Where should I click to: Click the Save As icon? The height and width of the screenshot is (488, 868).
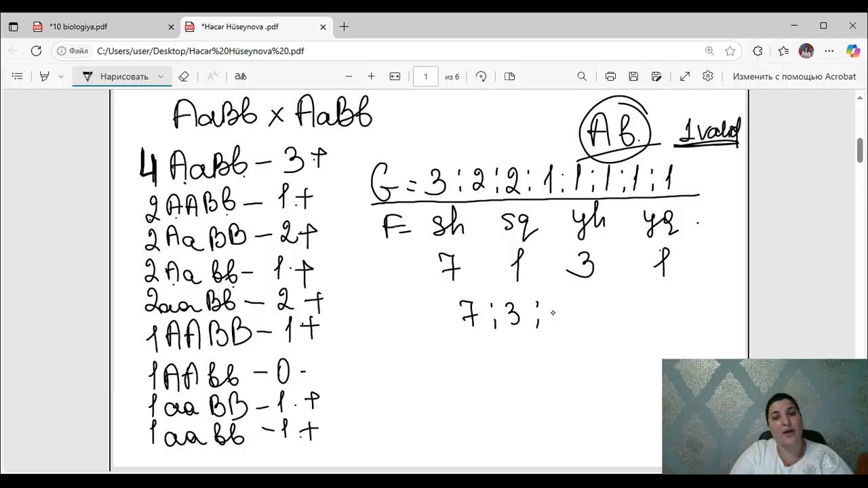click(656, 77)
